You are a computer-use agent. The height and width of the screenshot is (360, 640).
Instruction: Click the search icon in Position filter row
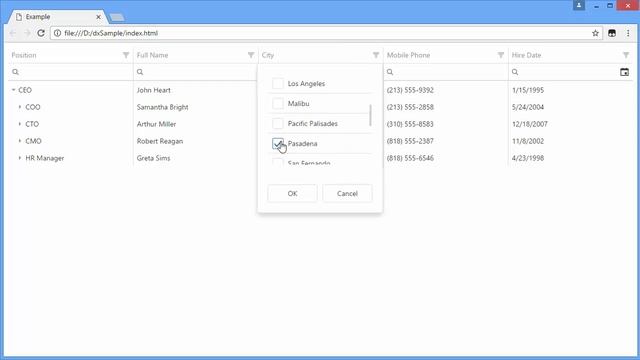(x=16, y=72)
